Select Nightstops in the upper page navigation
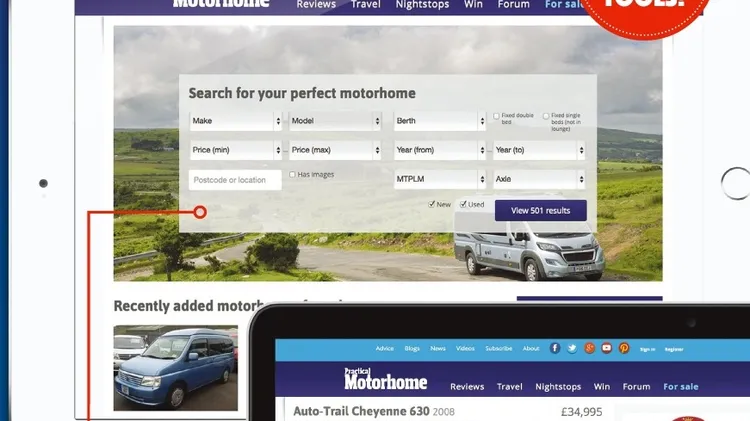 coord(422,4)
